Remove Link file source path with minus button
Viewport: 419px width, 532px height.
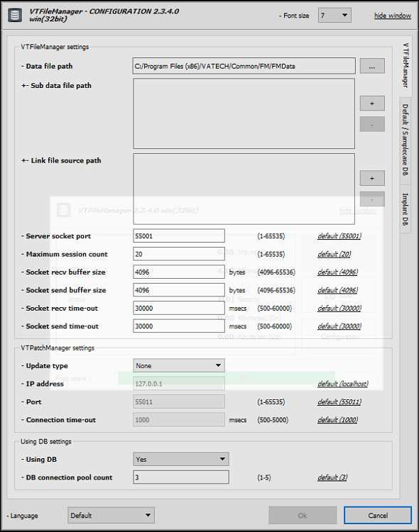[x=372, y=199]
